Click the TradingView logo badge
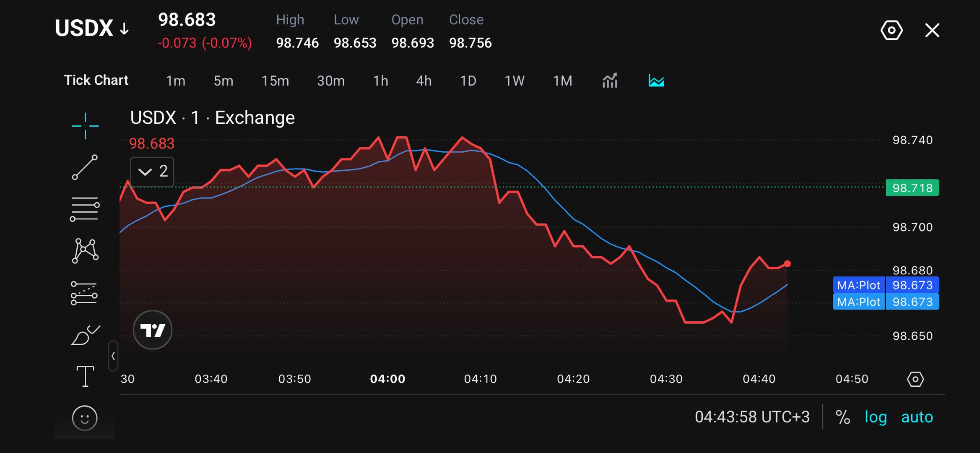Screen dimensions: 980x453 153,330
